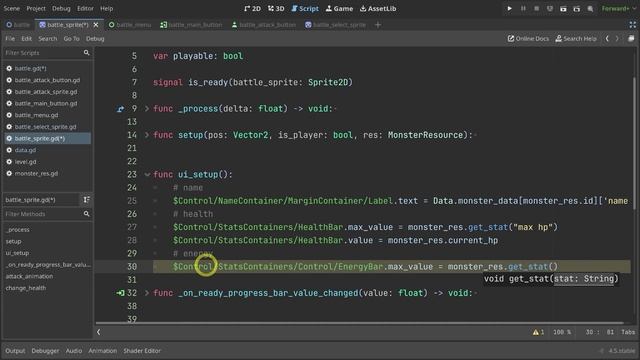Stop the running project

coord(536,8)
